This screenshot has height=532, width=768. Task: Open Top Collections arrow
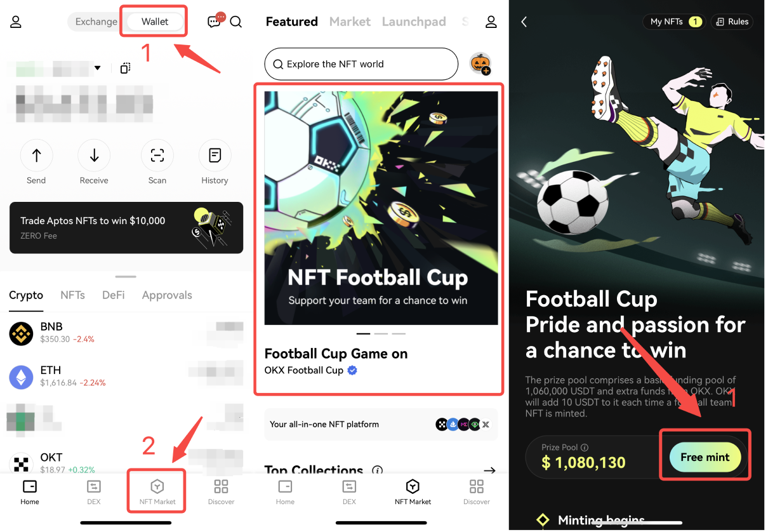coord(489,470)
